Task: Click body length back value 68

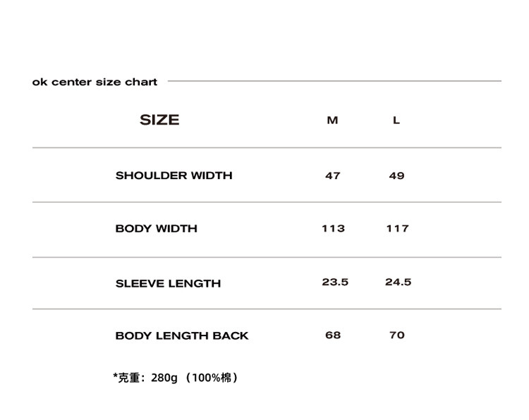Action: pyautogui.click(x=333, y=335)
